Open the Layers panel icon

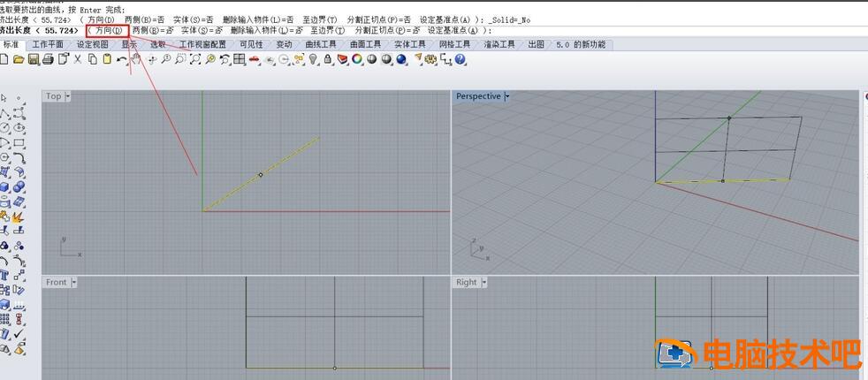(x=342, y=59)
